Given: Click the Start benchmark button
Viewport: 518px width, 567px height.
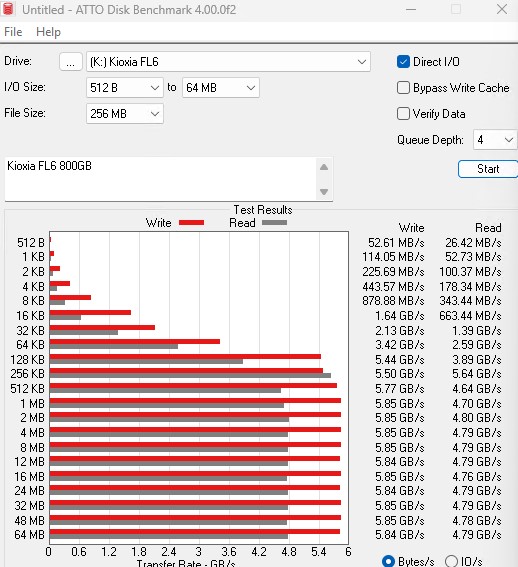Looking at the screenshot, I should (x=488, y=169).
